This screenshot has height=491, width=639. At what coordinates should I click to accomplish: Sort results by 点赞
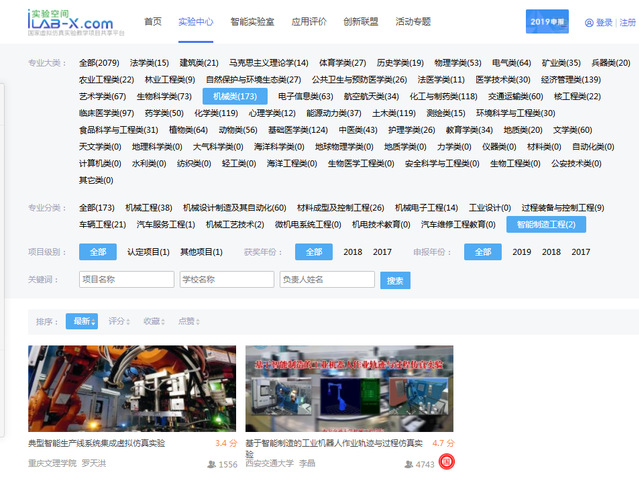tap(188, 321)
